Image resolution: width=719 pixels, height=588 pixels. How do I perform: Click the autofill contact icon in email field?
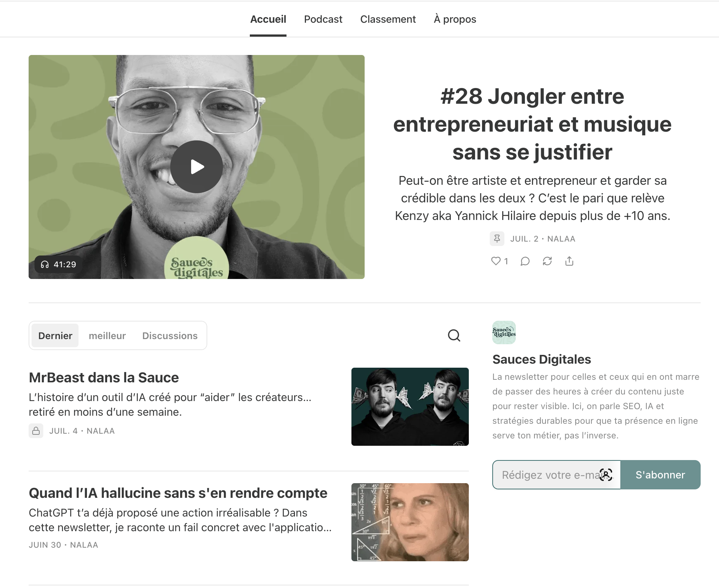[x=606, y=475]
